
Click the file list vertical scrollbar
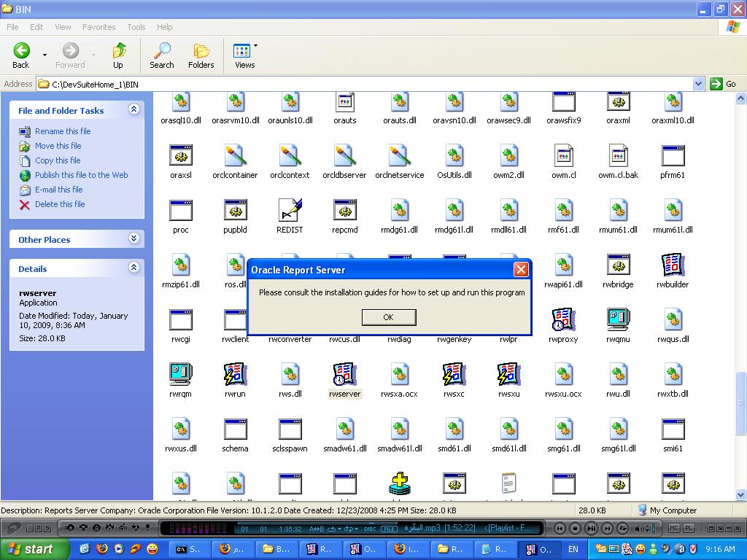coord(741,292)
